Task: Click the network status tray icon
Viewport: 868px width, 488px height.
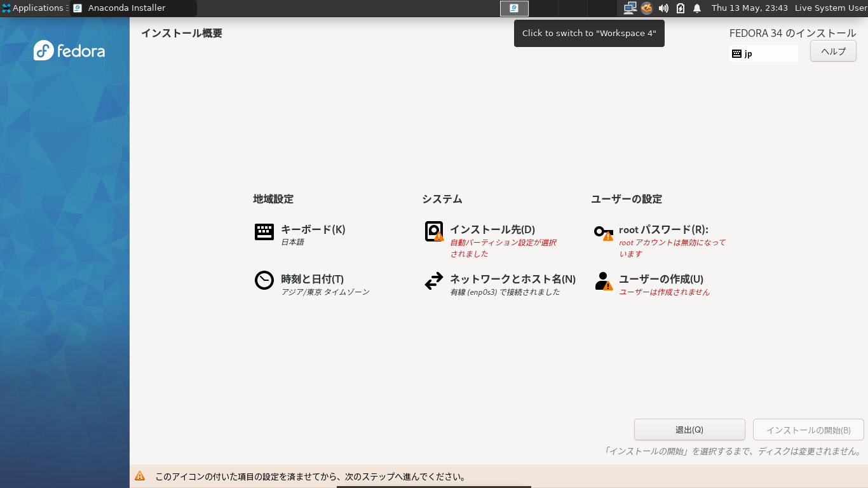Action: click(x=630, y=8)
